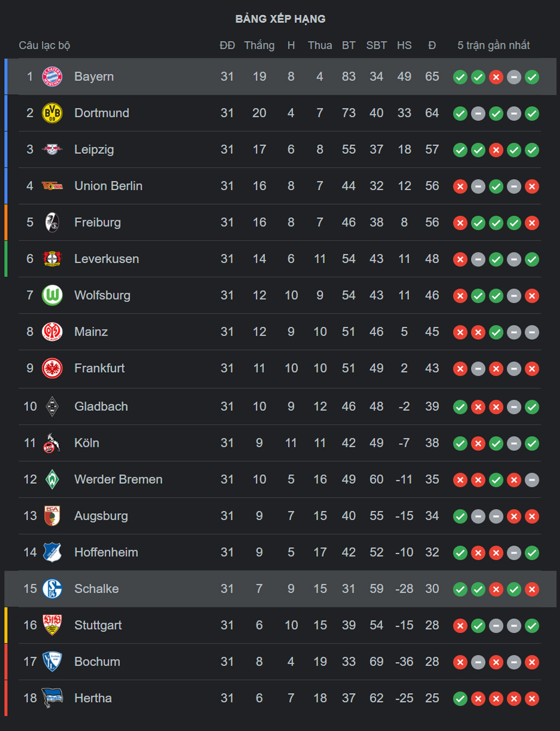The height and width of the screenshot is (731, 560).
Task: Click Bayern's red loss result icon
Action: click(x=496, y=77)
